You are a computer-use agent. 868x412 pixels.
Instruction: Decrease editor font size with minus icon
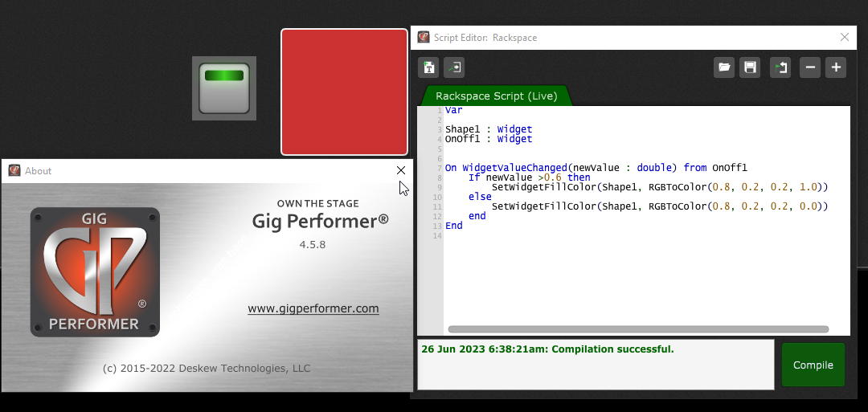810,67
